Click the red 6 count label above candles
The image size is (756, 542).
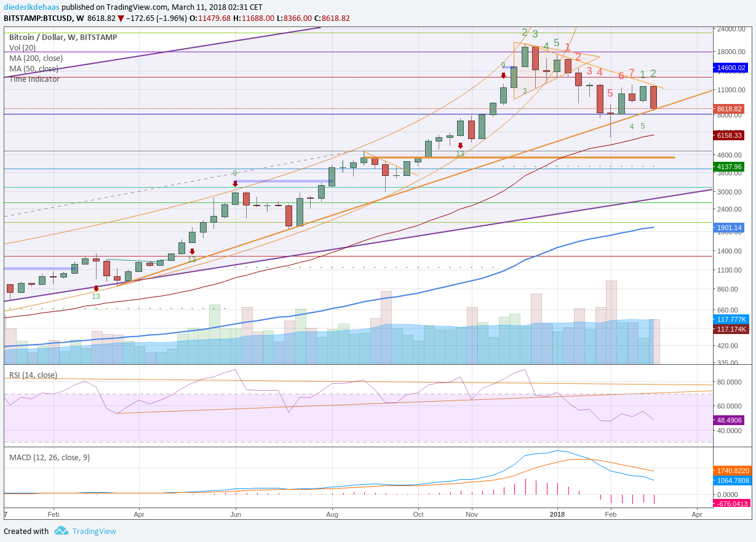(621, 76)
